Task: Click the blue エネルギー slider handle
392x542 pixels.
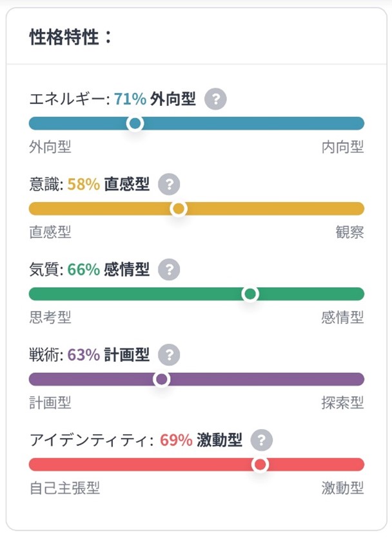Action: click(x=135, y=123)
